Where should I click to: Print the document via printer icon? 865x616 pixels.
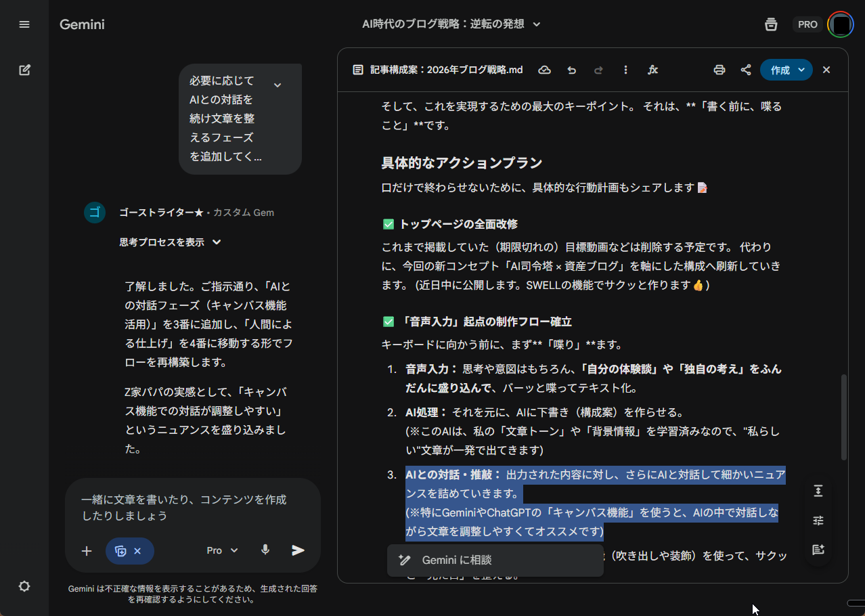[x=719, y=70]
